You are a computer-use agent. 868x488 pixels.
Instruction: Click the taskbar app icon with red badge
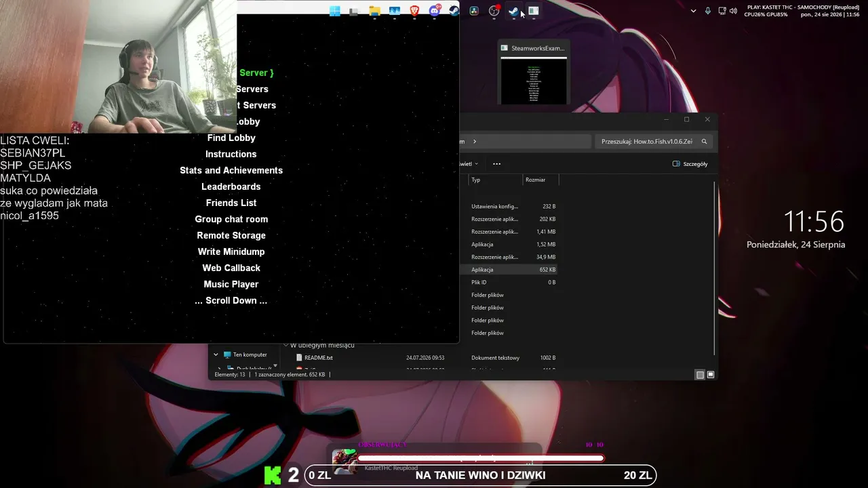point(494,11)
